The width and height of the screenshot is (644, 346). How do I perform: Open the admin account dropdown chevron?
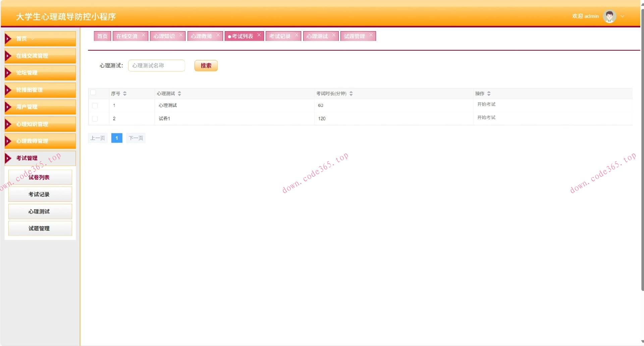point(623,16)
